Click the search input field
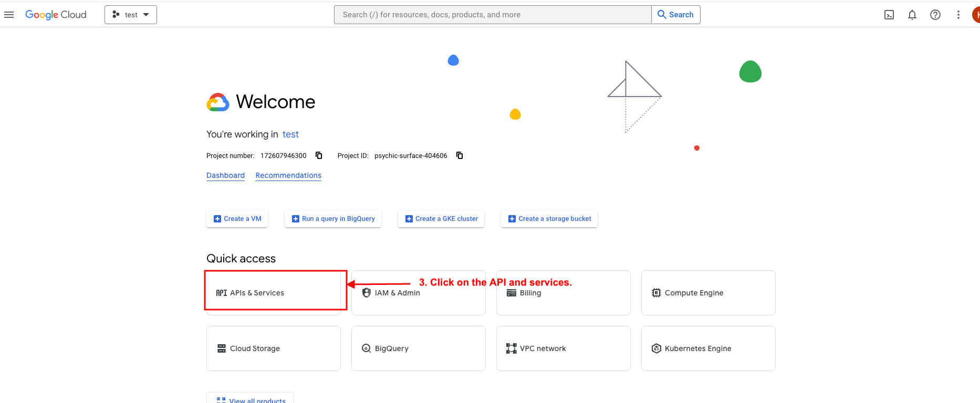 click(x=493, y=15)
